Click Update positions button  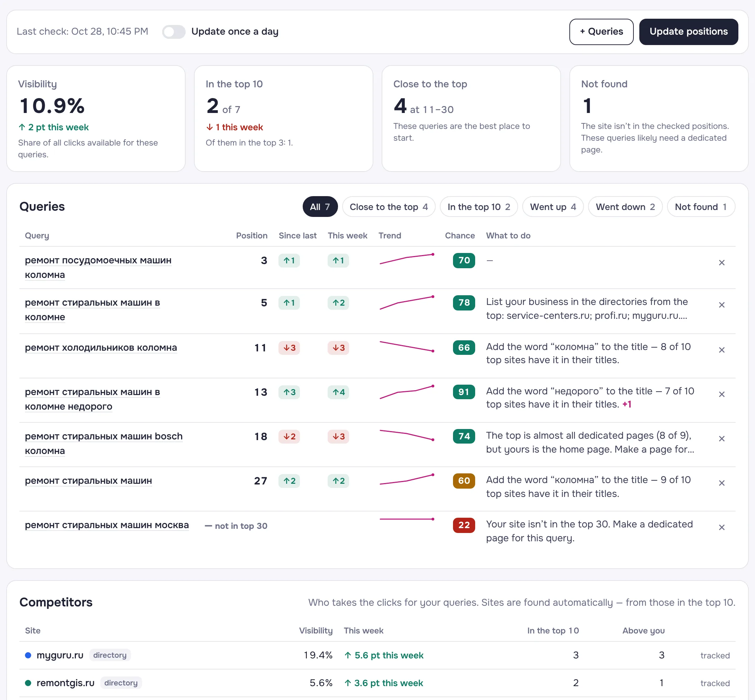click(x=689, y=32)
